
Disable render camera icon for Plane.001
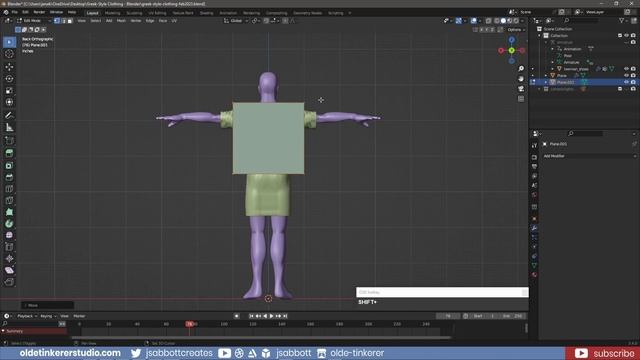633,82
